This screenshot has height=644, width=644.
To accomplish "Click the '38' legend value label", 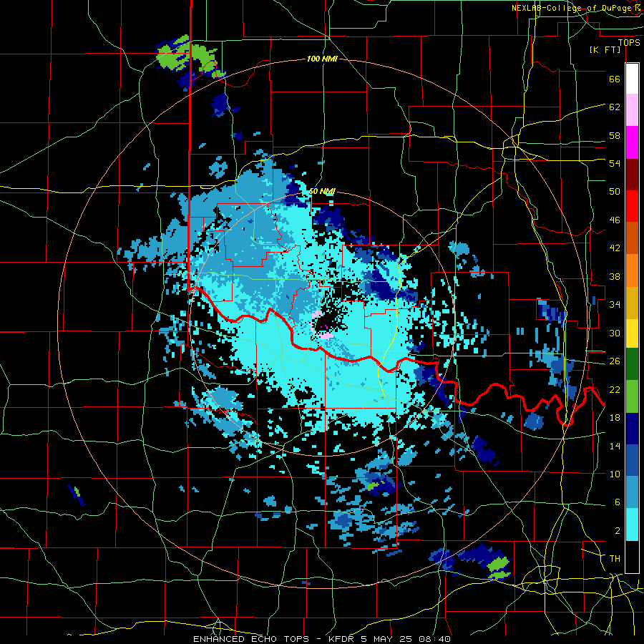I will click(x=615, y=276).
